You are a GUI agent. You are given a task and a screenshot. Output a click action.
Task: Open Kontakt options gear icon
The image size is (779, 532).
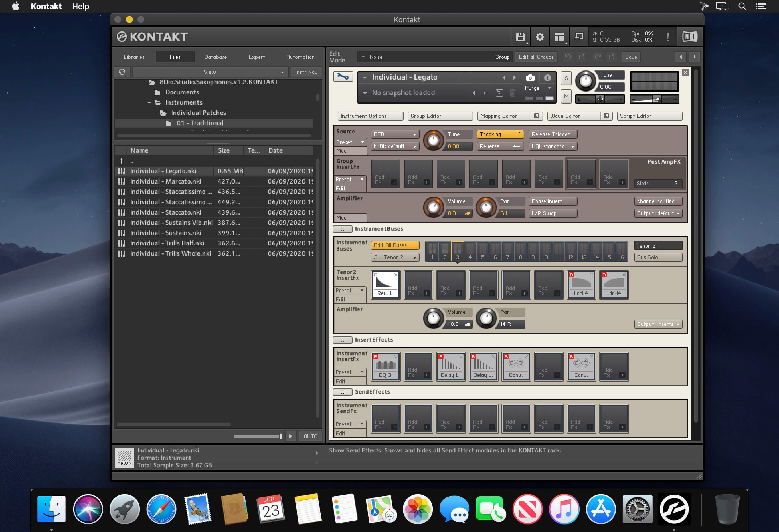pos(540,37)
